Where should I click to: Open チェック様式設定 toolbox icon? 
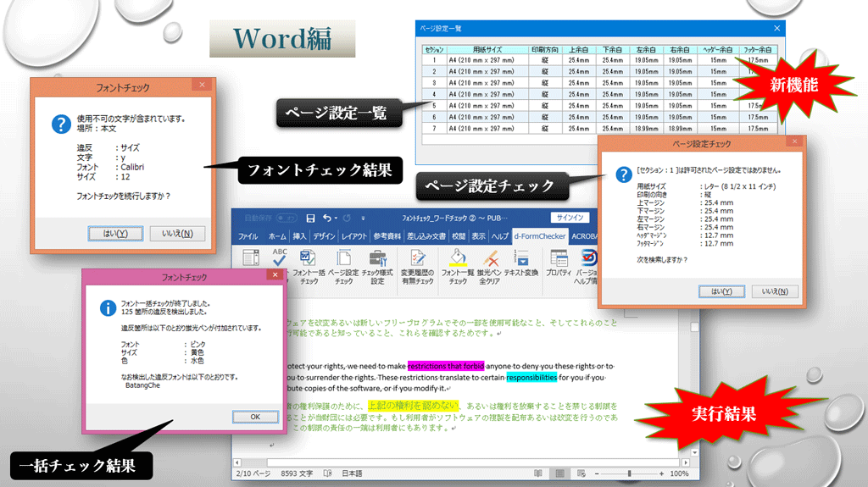point(377,258)
